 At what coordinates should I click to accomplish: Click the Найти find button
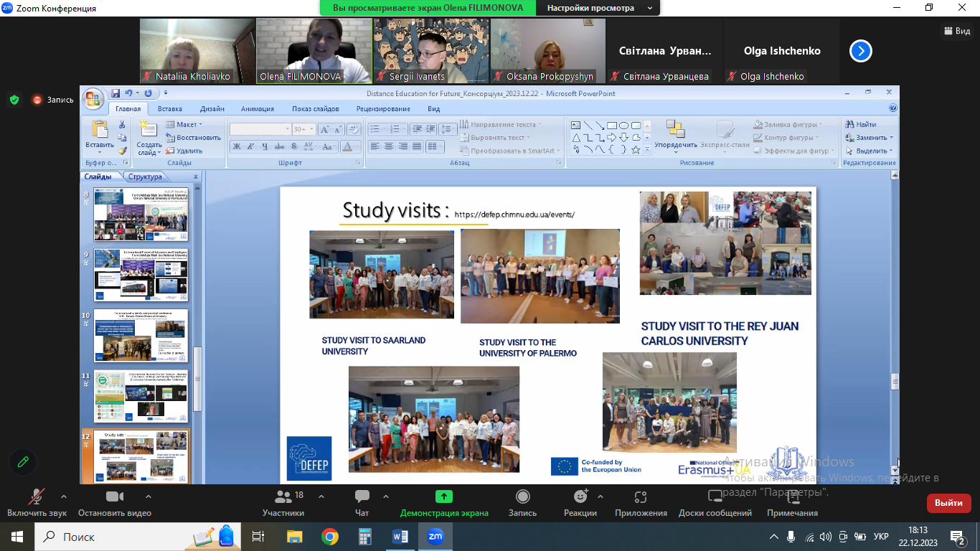[861, 124]
